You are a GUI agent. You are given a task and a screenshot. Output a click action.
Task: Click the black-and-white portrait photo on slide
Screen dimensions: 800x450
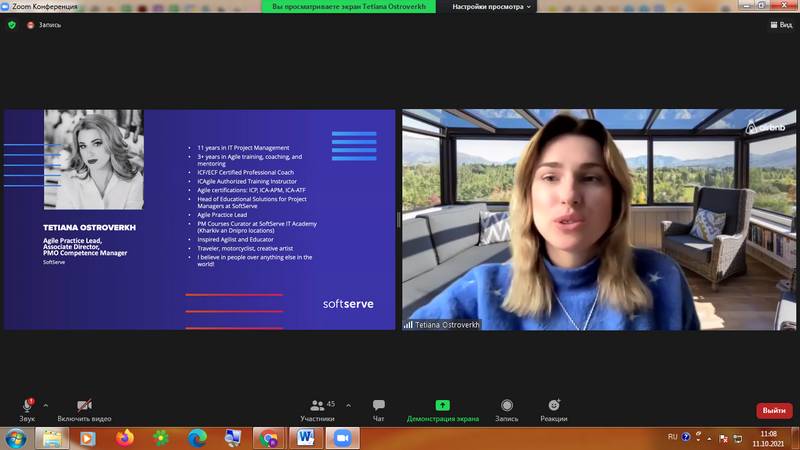(94, 159)
